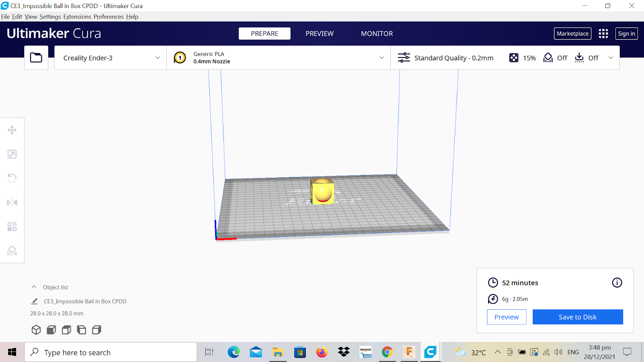Switch to the PREPARE stage tab

click(x=264, y=33)
